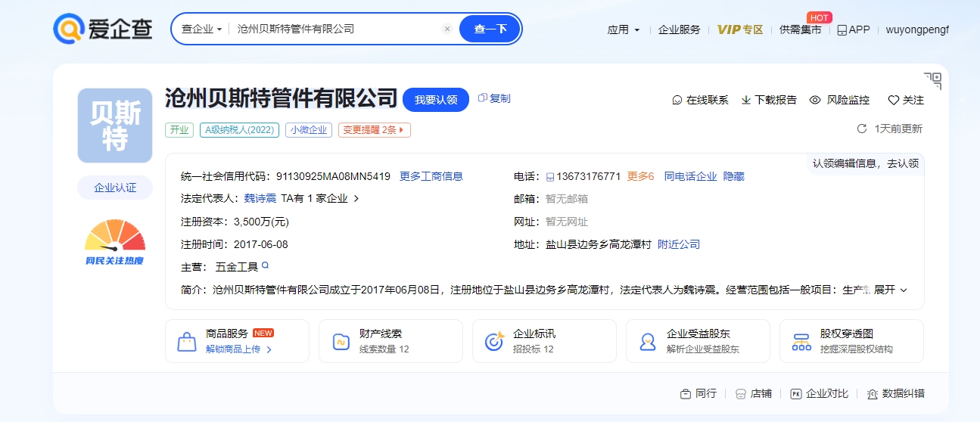Click 解锁商品上传 link

coord(238,349)
